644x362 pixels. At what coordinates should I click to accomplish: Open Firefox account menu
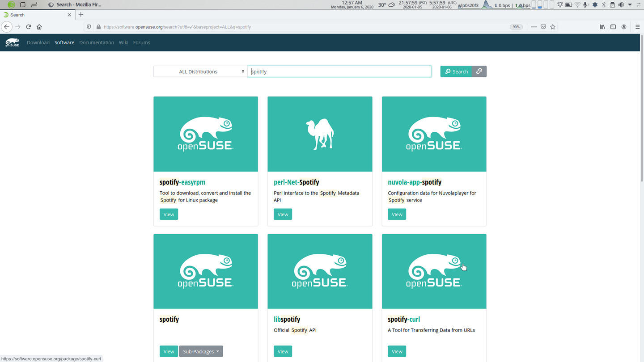(x=624, y=27)
